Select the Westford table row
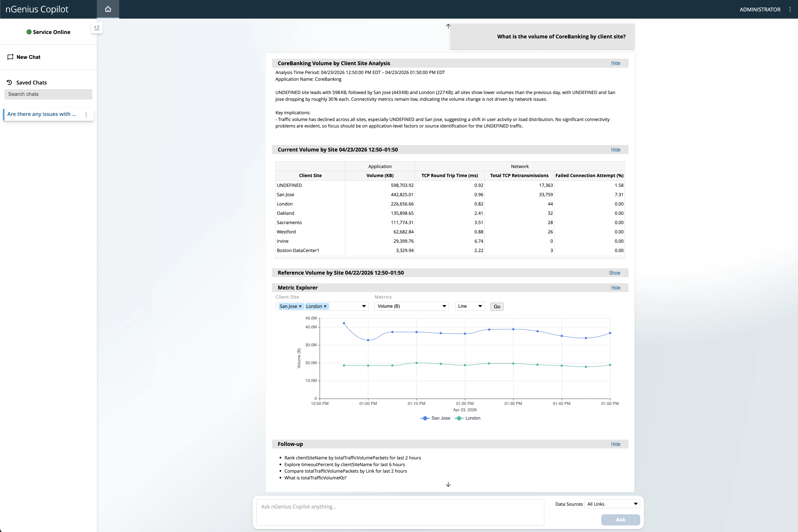Viewport: 798px width, 532px height. tap(450, 232)
